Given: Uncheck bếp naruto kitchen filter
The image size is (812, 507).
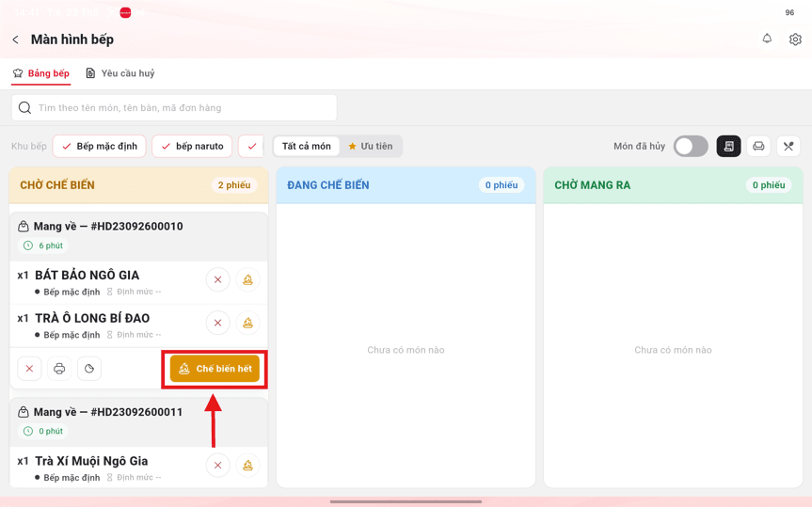Looking at the screenshot, I should (192, 146).
